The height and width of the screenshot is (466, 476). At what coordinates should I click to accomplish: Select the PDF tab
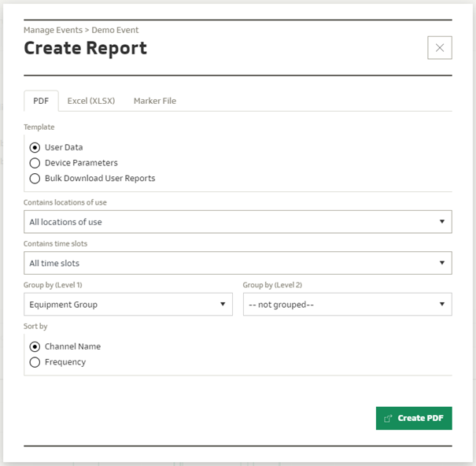(40, 101)
